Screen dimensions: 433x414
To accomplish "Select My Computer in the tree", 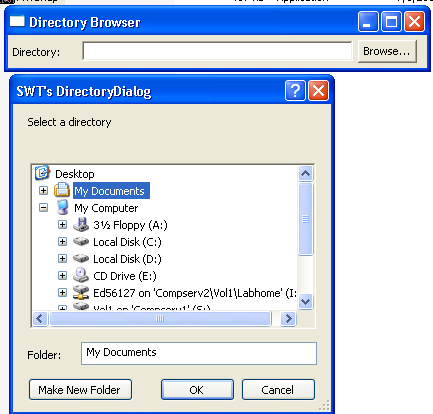I will [x=106, y=208].
